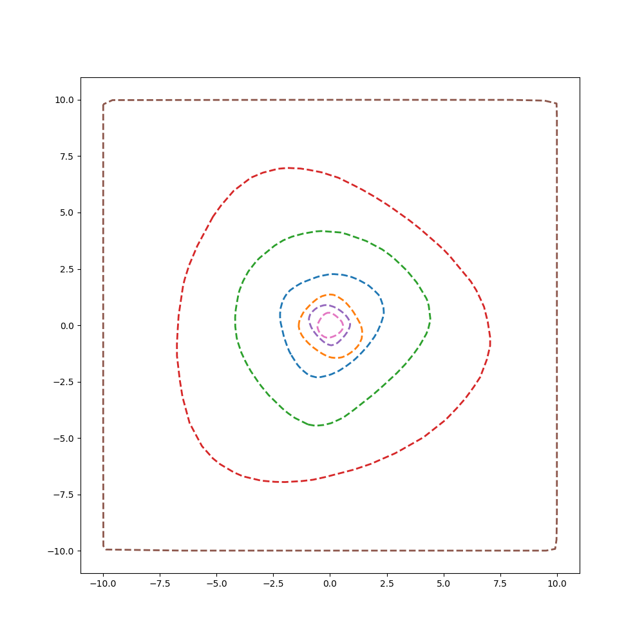Click the x-axis tick label −5.0
Viewport: 644px width, 644px height.
(x=216, y=583)
